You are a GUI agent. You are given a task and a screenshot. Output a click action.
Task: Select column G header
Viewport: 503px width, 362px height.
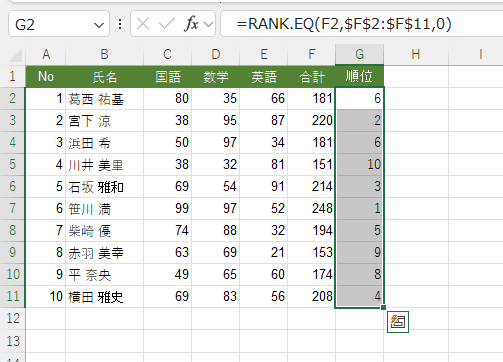tap(359, 54)
